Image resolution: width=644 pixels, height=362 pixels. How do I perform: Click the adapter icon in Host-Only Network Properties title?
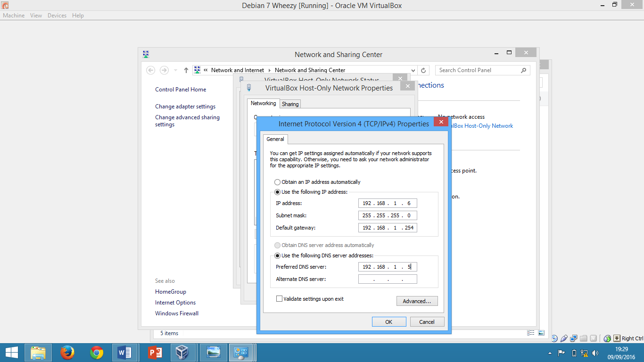[x=249, y=88]
